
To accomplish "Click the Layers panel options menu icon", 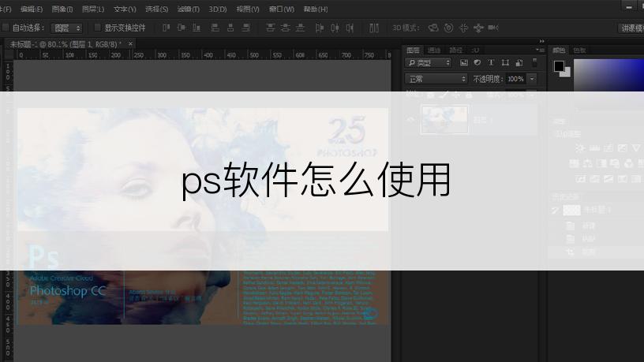I will 539,49.
